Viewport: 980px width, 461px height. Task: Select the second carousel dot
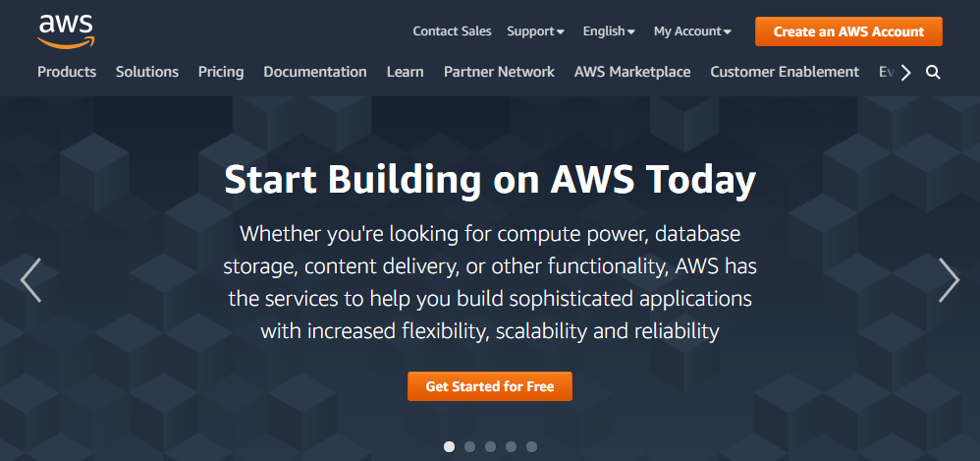470,446
